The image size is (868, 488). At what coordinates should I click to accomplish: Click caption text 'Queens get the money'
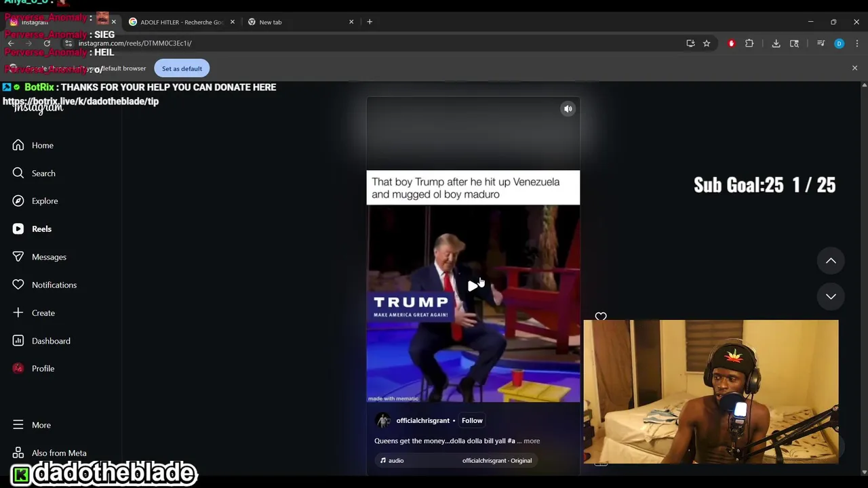tap(410, 441)
